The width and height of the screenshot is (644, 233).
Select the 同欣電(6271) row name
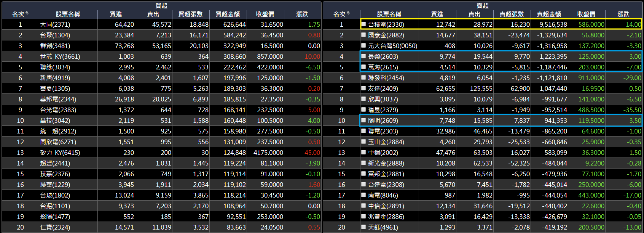58,142
